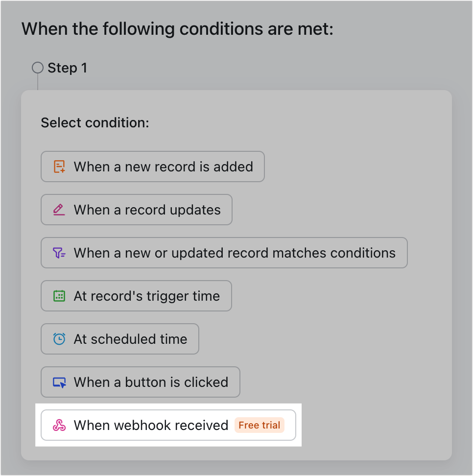
Task: Select 'At scheduled time' condition
Action: (x=119, y=339)
